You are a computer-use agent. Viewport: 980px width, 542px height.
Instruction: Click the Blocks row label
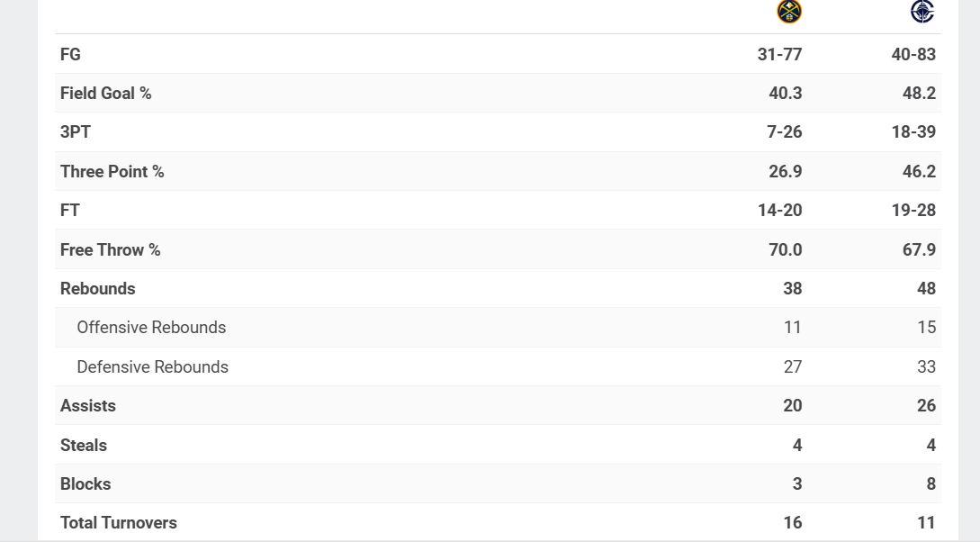click(x=85, y=483)
